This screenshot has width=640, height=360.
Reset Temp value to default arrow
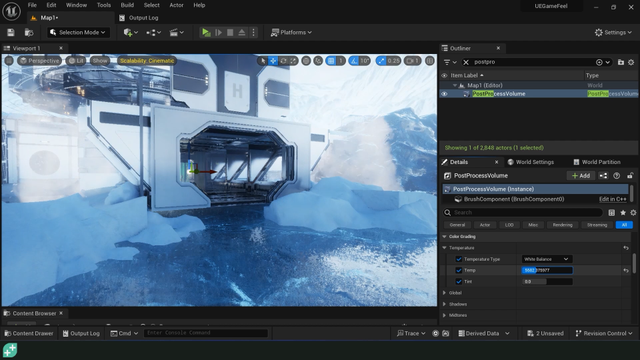click(626, 270)
